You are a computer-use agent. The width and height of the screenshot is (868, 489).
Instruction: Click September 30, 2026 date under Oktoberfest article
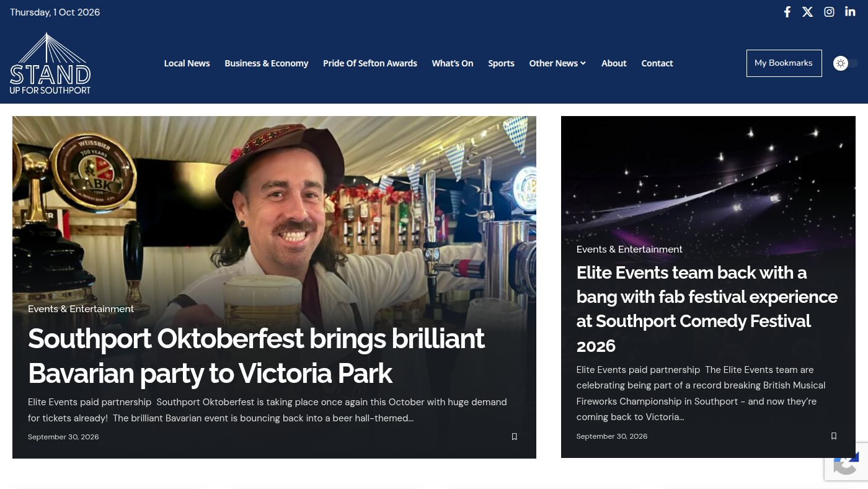63,437
